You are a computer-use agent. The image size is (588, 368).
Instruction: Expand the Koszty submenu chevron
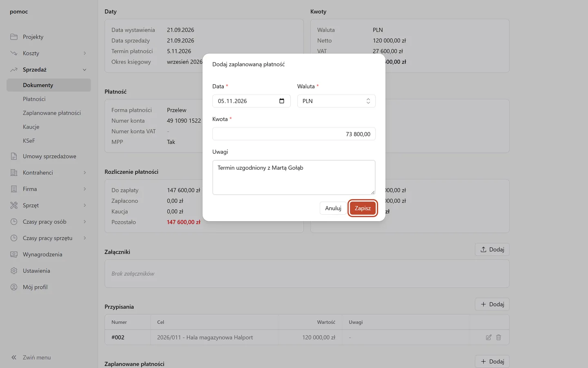click(x=85, y=53)
